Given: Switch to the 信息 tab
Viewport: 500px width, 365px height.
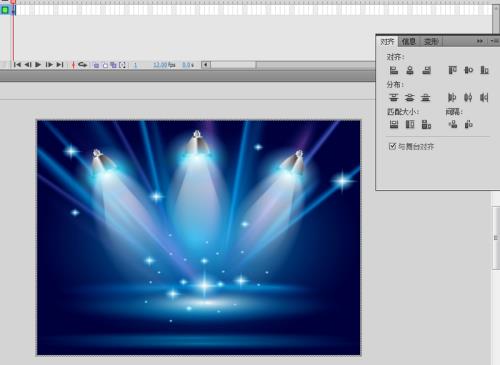Looking at the screenshot, I should point(409,41).
